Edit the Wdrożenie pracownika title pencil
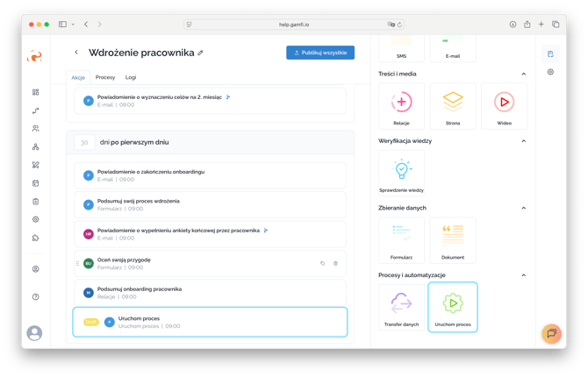 [201, 53]
